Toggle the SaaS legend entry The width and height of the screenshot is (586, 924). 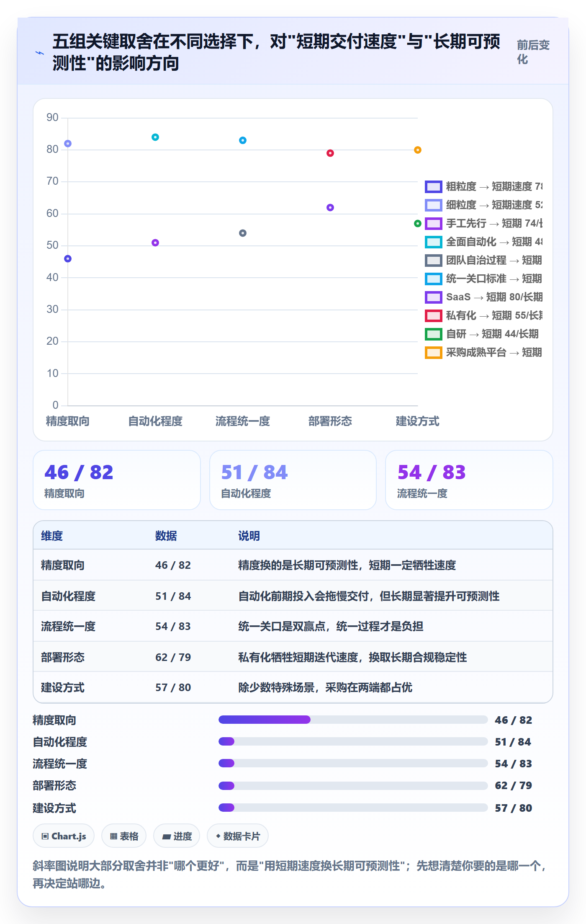point(483,297)
